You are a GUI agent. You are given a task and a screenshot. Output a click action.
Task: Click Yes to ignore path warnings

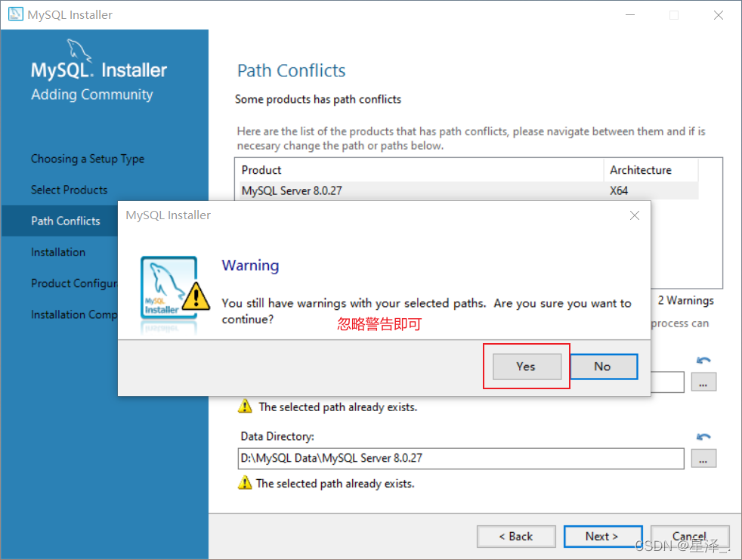(x=526, y=367)
